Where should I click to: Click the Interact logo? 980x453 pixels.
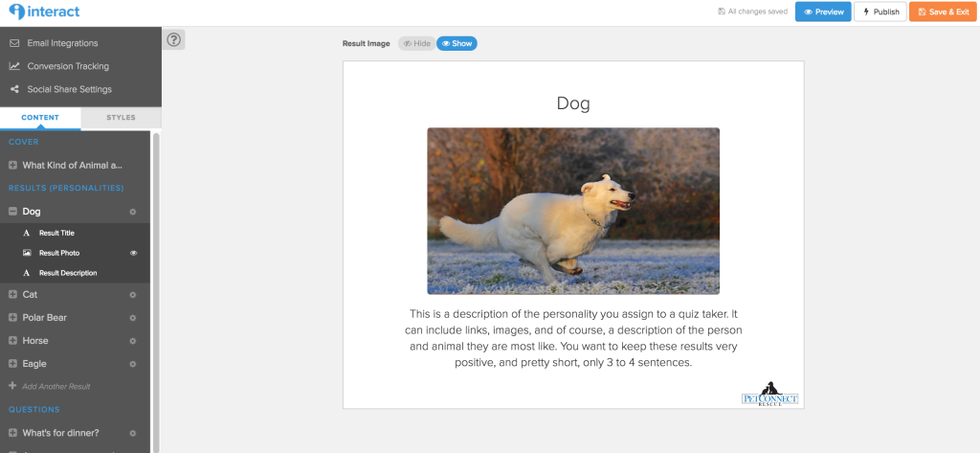click(x=44, y=11)
